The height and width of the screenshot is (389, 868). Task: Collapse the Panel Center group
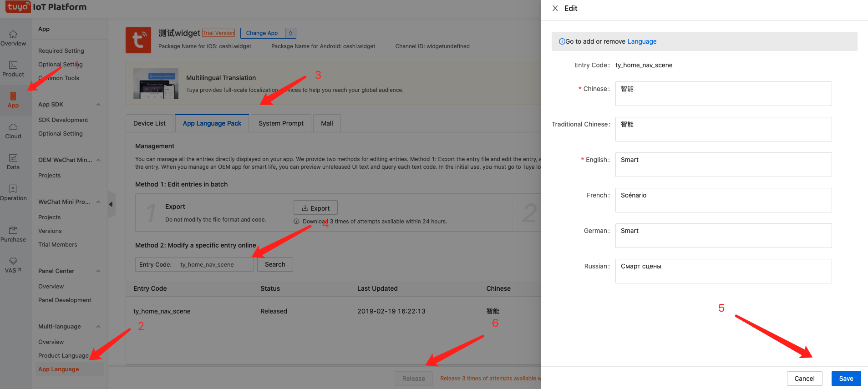tap(98, 271)
